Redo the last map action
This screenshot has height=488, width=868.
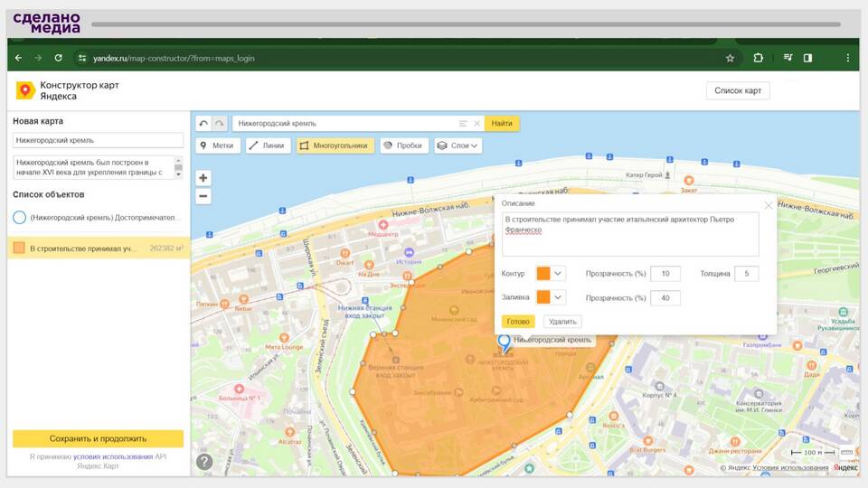(x=219, y=124)
